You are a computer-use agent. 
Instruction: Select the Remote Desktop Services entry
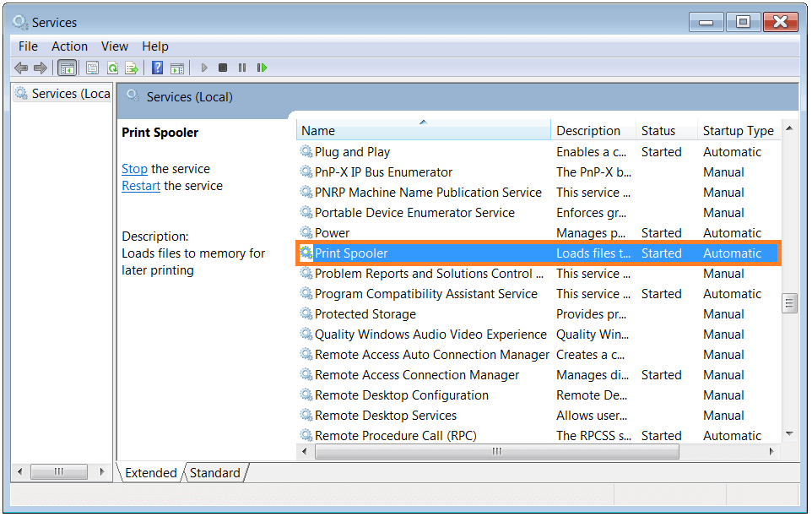(x=387, y=415)
